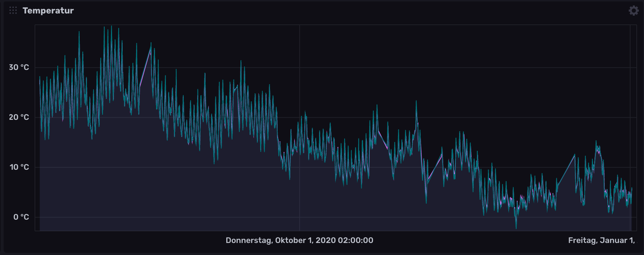Click the last data point at chart's right edge
Image resolution: width=644 pixels, height=255 pixels.
(x=632, y=189)
